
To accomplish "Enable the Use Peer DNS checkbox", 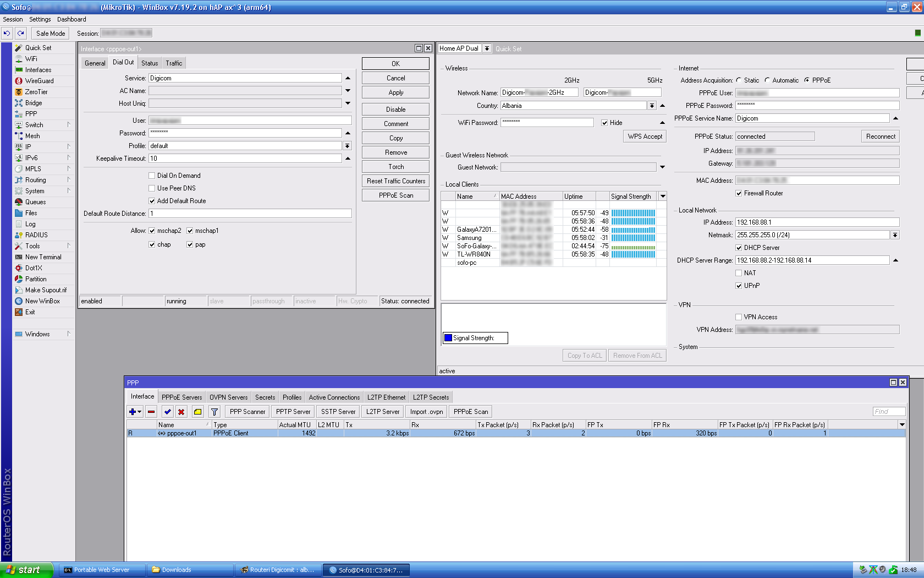I will coord(152,188).
